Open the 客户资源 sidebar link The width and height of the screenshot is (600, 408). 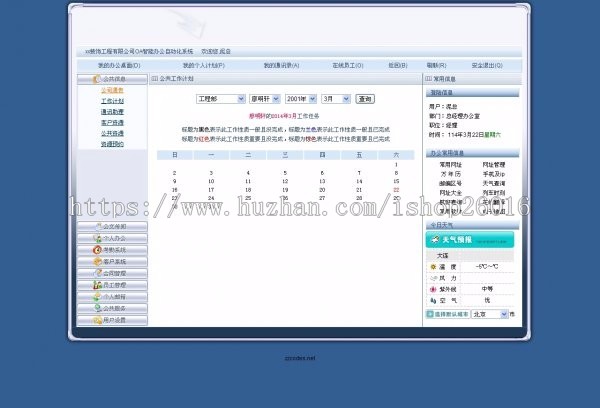click(x=112, y=122)
